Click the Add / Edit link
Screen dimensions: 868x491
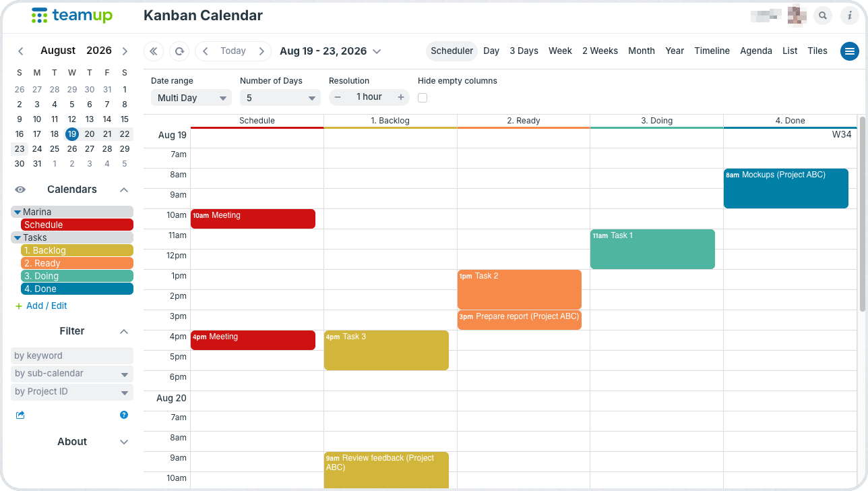pyautogui.click(x=41, y=306)
